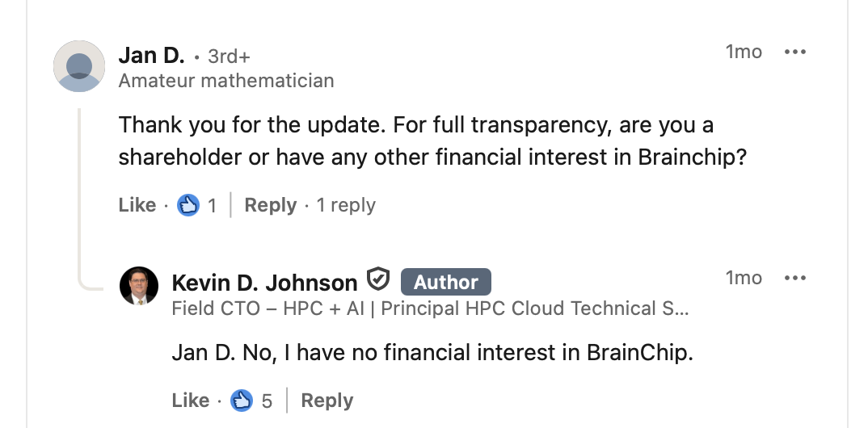Open options menu on Jan D.'s comment
868x428 pixels.
(795, 52)
